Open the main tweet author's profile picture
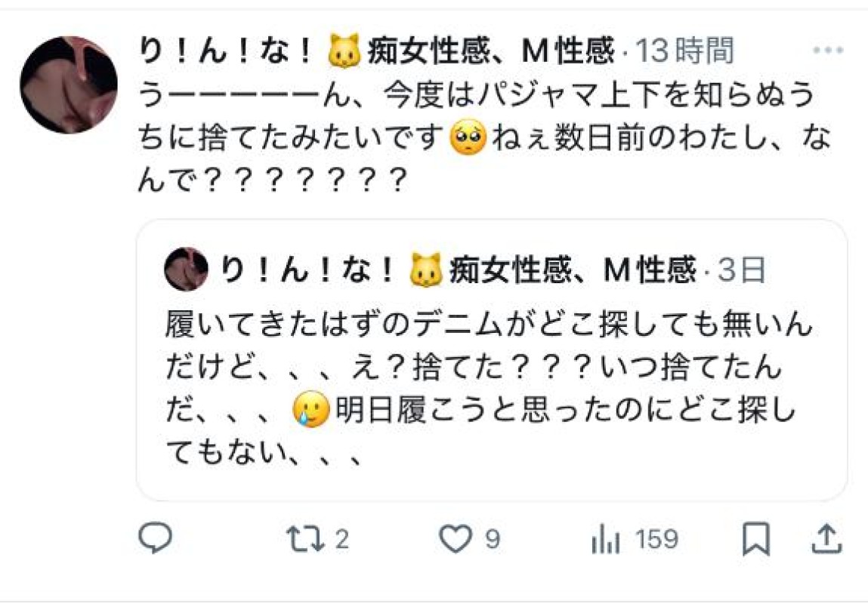868x604 pixels. (x=69, y=85)
